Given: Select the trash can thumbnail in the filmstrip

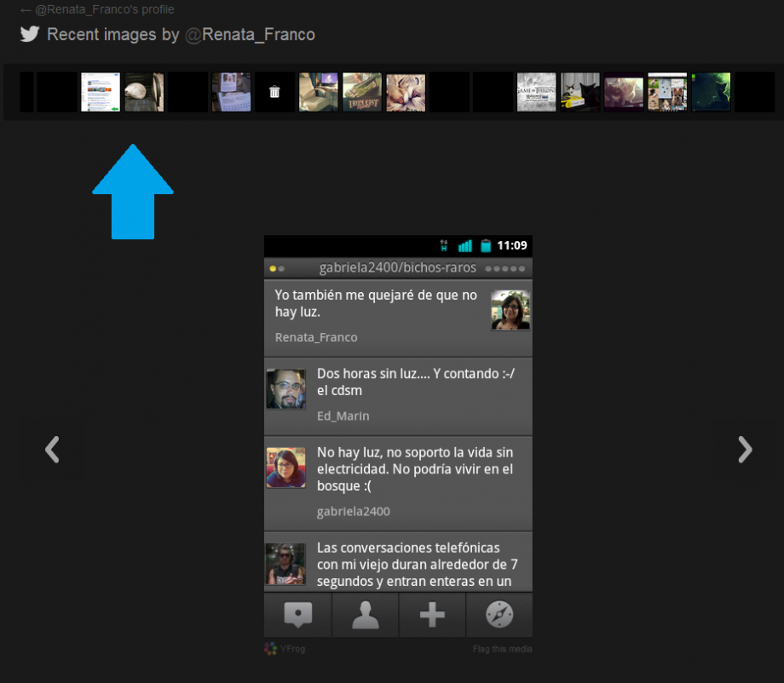Looking at the screenshot, I should (x=274, y=91).
